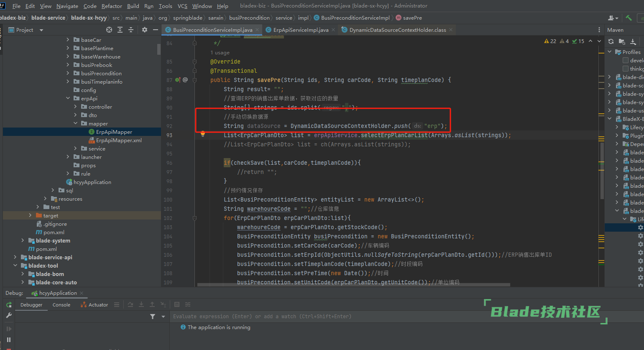Select ErpApiMapper.xml in project tree

tap(115, 140)
